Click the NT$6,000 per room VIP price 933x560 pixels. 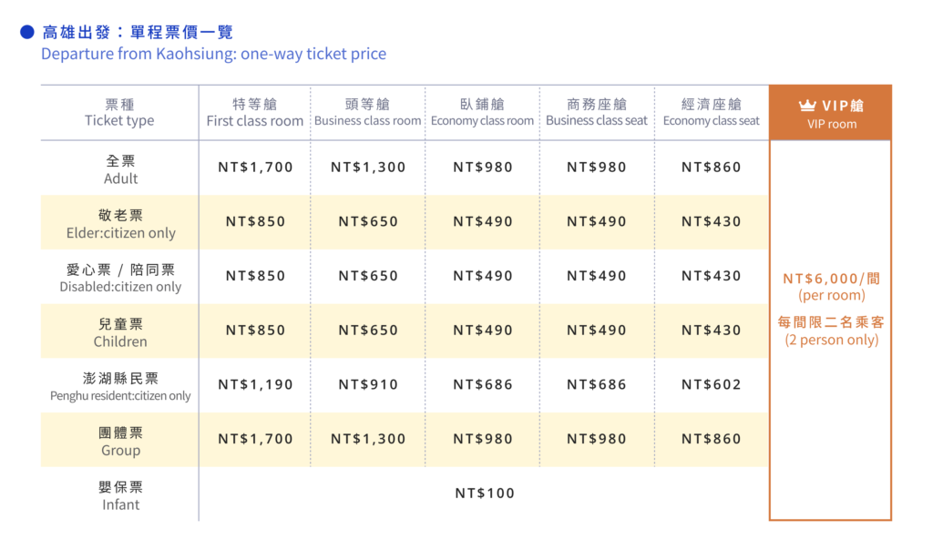(x=831, y=280)
